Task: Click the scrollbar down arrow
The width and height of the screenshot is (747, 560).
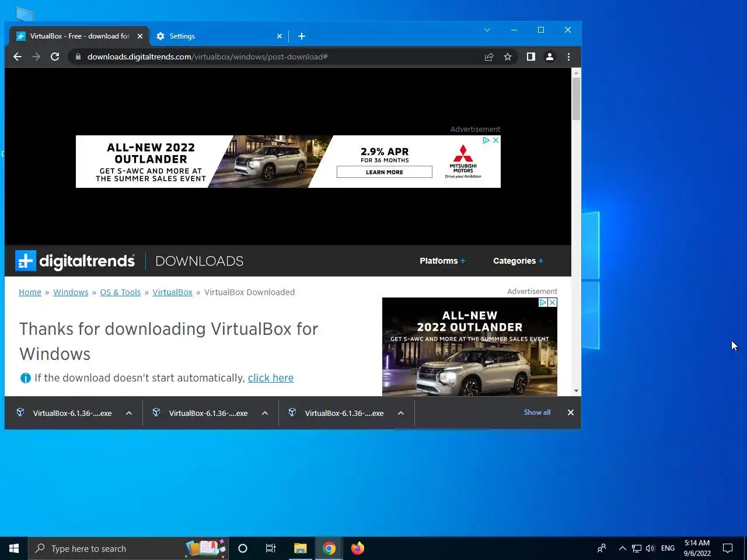Action: click(x=577, y=391)
